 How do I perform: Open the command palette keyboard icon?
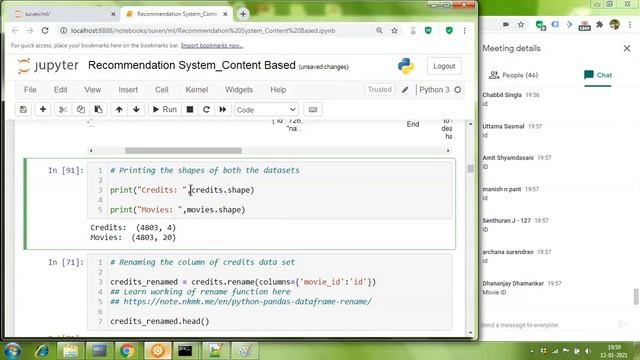coord(313,109)
